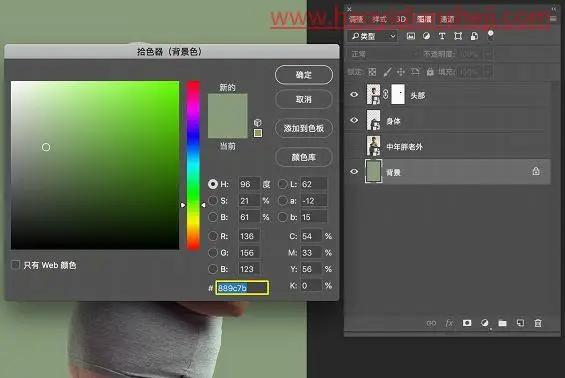Toggle the type layer filter icon
565x378 pixels.
pos(442,36)
